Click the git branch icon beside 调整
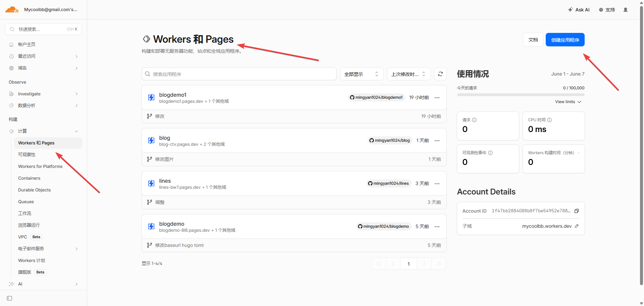Image resolution: width=644 pixels, height=306 pixels. (x=150, y=202)
